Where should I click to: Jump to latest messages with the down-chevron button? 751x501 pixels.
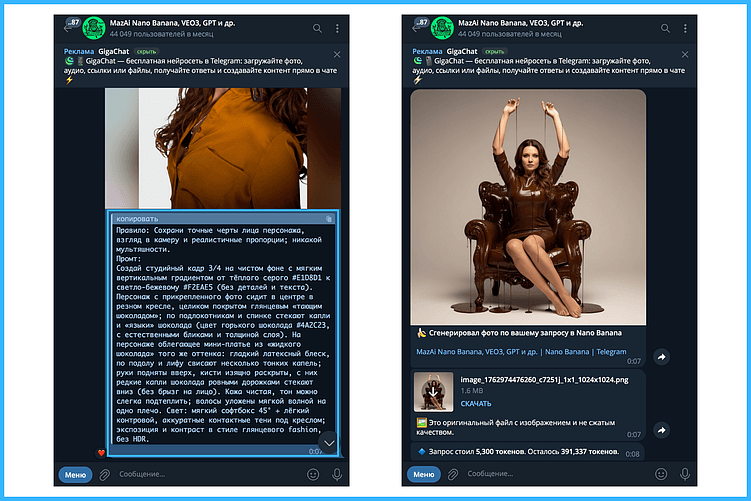329,443
